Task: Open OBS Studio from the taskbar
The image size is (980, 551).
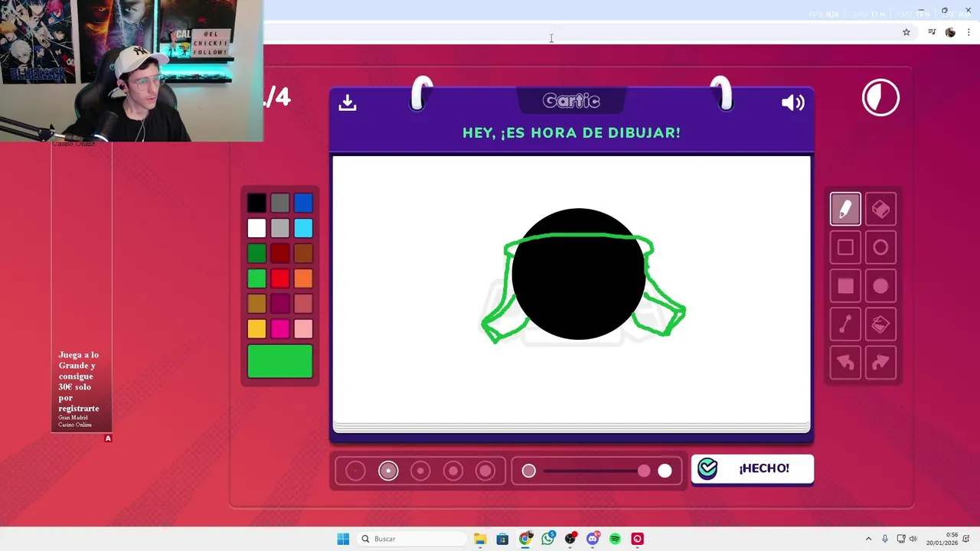Action: pyautogui.click(x=570, y=539)
